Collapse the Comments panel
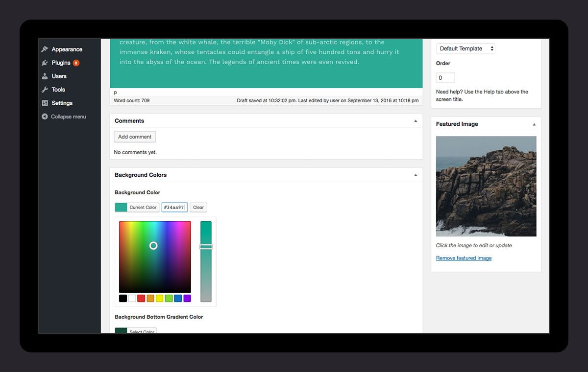This screenshot has height=372, width=588. point(416,121)
